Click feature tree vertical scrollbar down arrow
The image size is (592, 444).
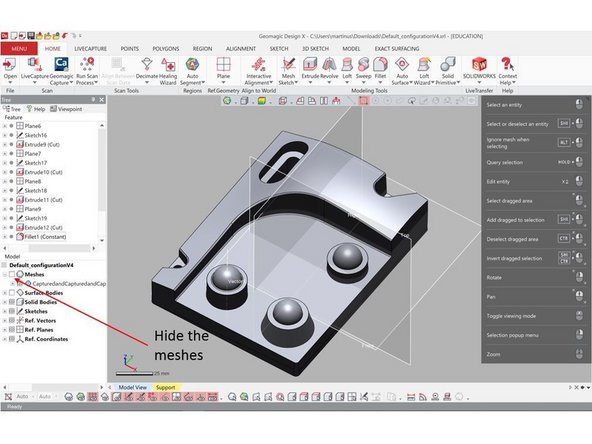tap(102, 240)
